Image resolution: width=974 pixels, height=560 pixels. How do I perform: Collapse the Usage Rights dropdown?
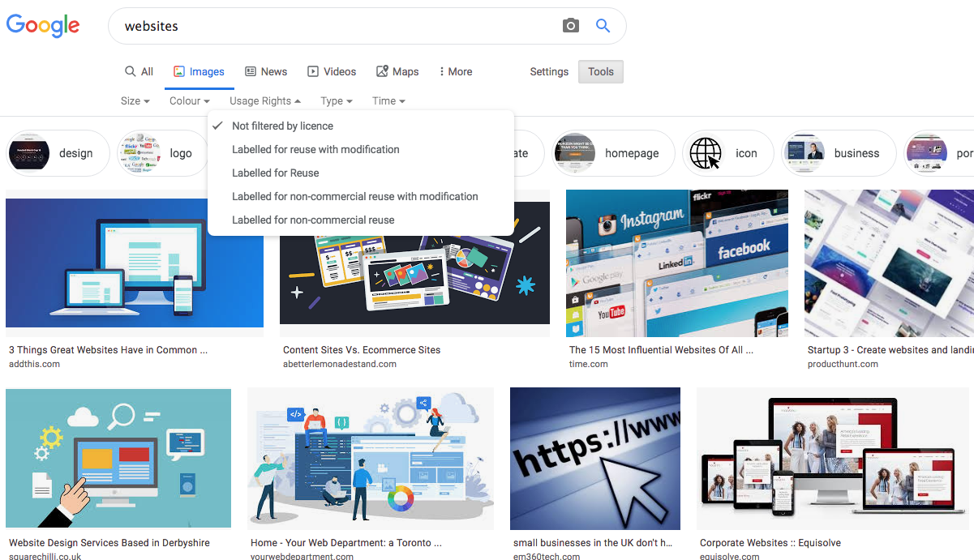pos(265,101)
